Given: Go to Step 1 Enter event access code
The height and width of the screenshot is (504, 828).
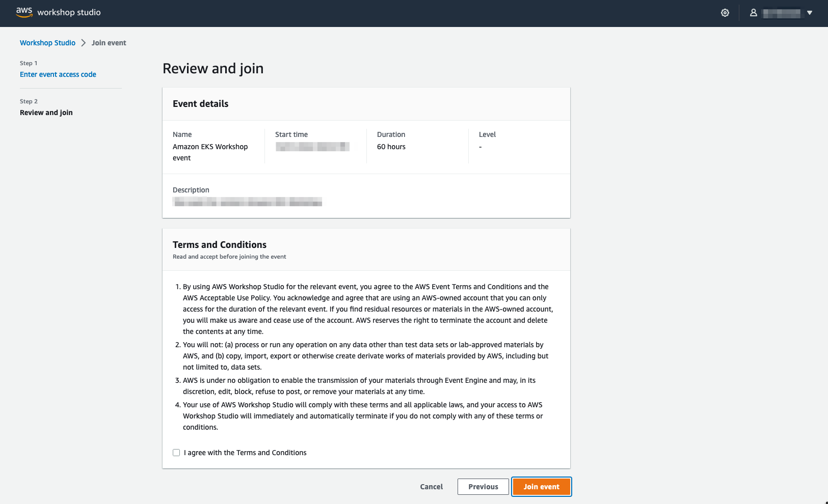Looking at the screenshot, I should pos(58,74).
